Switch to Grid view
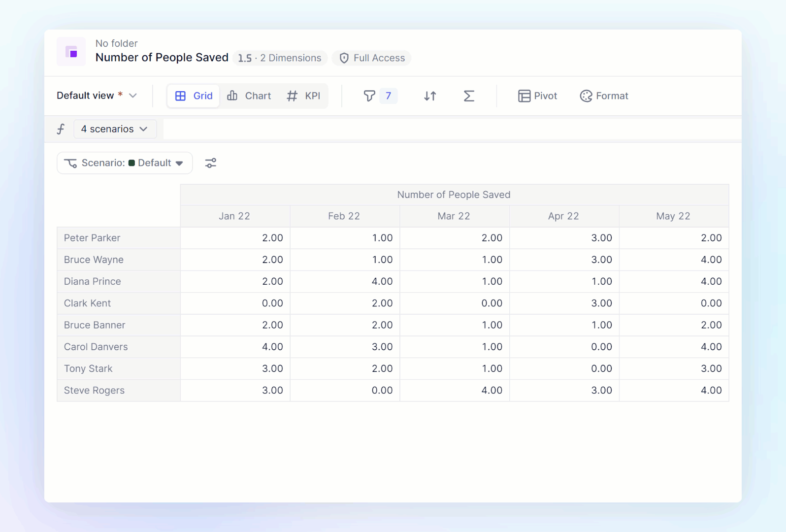This screenshot has height=532, width=786. coord(194,96)
